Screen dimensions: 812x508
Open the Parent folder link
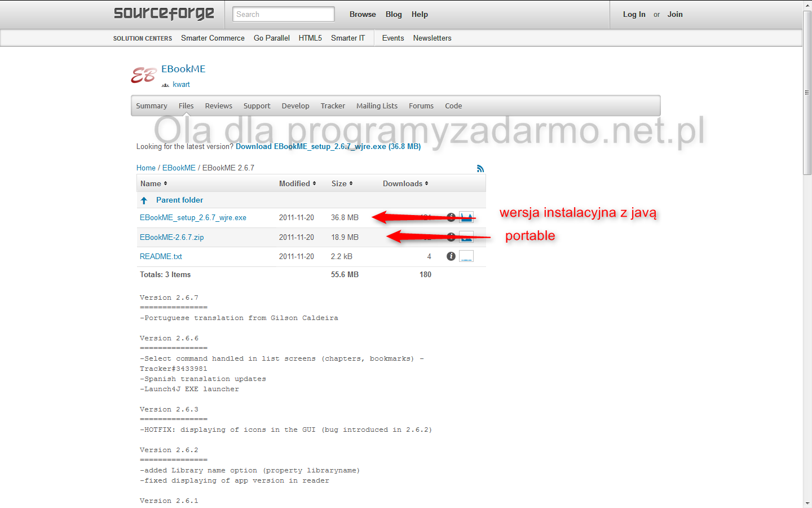(x=179, y=200)
